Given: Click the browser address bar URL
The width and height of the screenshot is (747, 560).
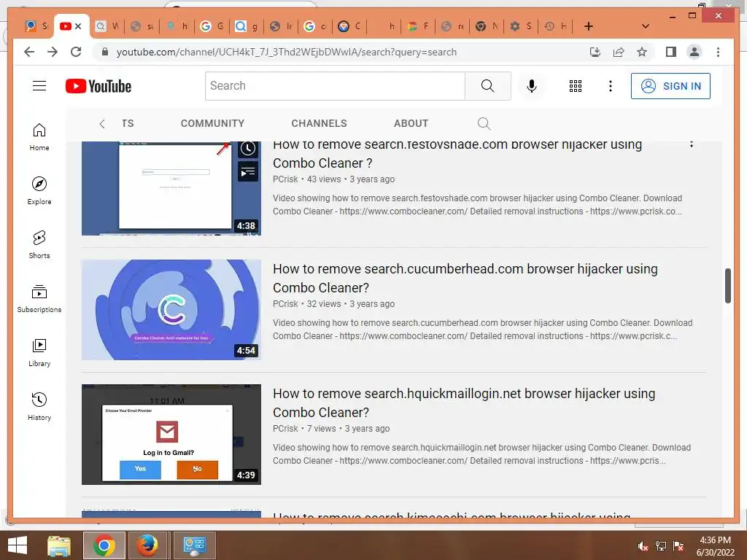Looking at the screenshot, I should (x=286, y=52).
